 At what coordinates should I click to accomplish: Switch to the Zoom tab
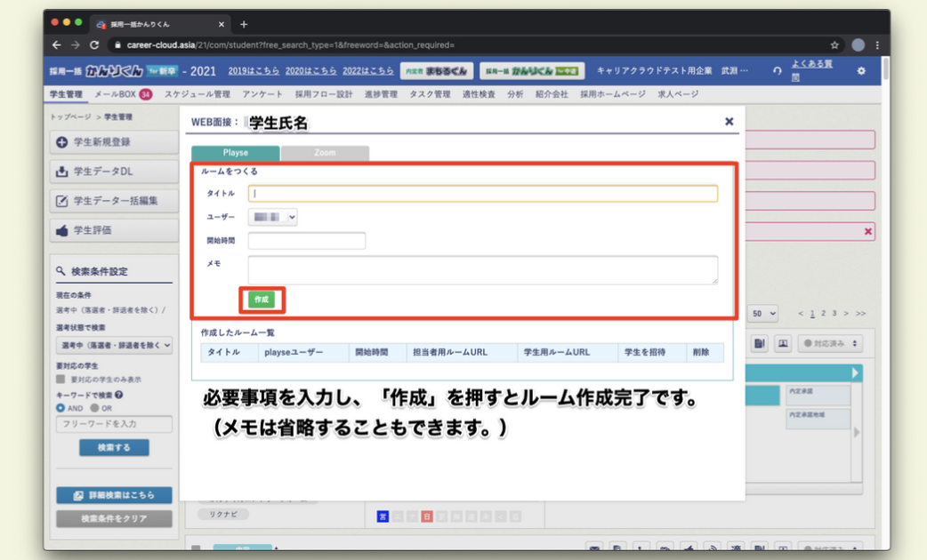[x=325, y=152]
